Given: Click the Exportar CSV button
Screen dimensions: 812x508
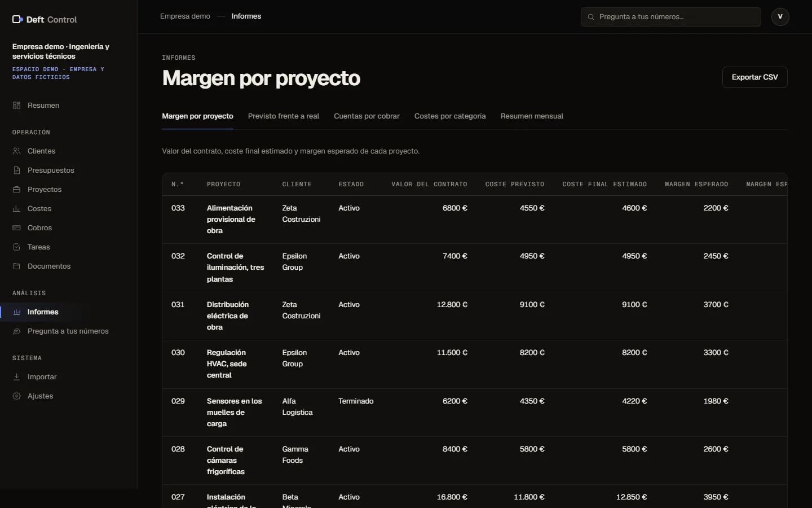Looking at the screenshot, I should (755, 77).
